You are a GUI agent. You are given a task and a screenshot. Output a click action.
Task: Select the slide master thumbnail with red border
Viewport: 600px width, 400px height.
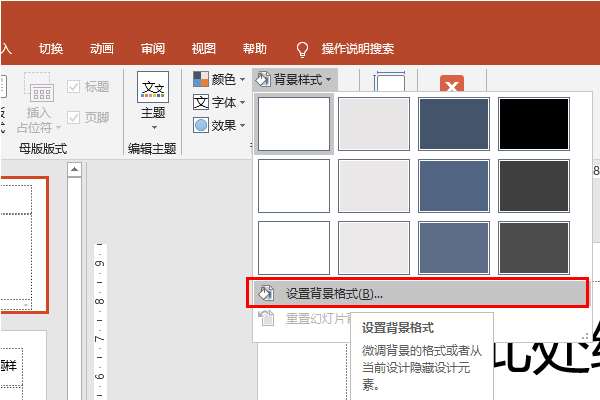click(x=24, y=245)
